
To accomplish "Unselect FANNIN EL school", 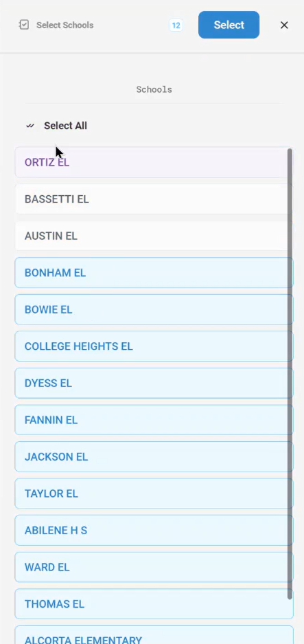I will [154, 420].
